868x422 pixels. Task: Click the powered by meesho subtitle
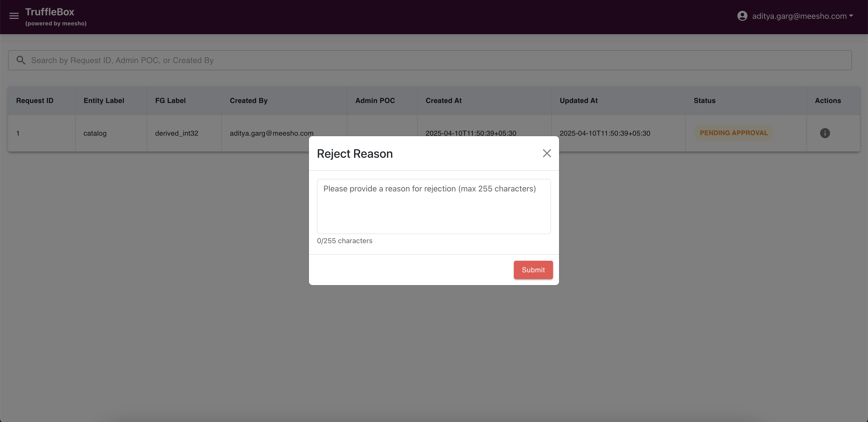pos(56,23)
